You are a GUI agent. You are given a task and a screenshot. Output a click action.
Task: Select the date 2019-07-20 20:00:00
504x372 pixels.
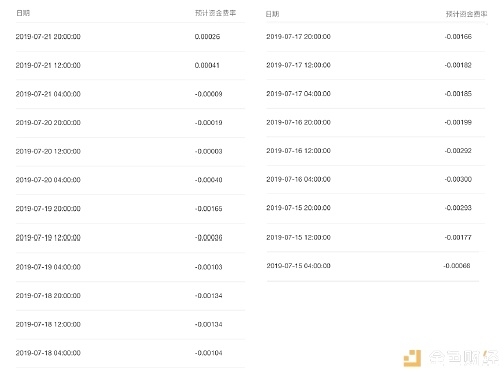(x=48, y=123)
